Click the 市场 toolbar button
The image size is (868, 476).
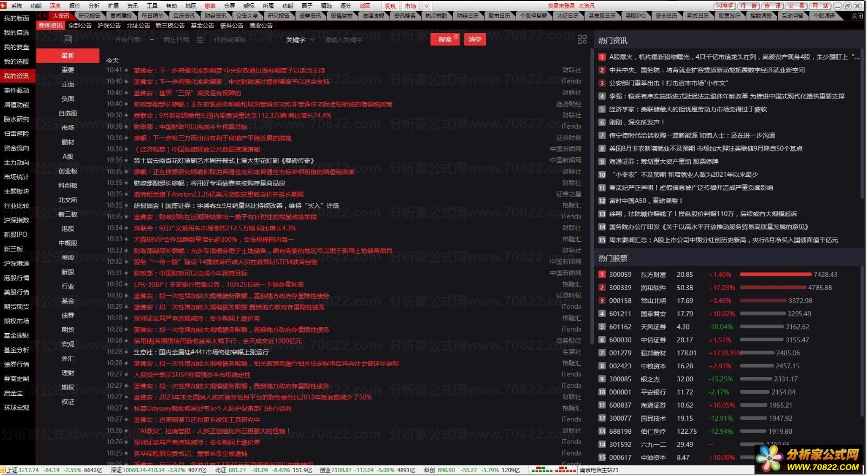411,5
